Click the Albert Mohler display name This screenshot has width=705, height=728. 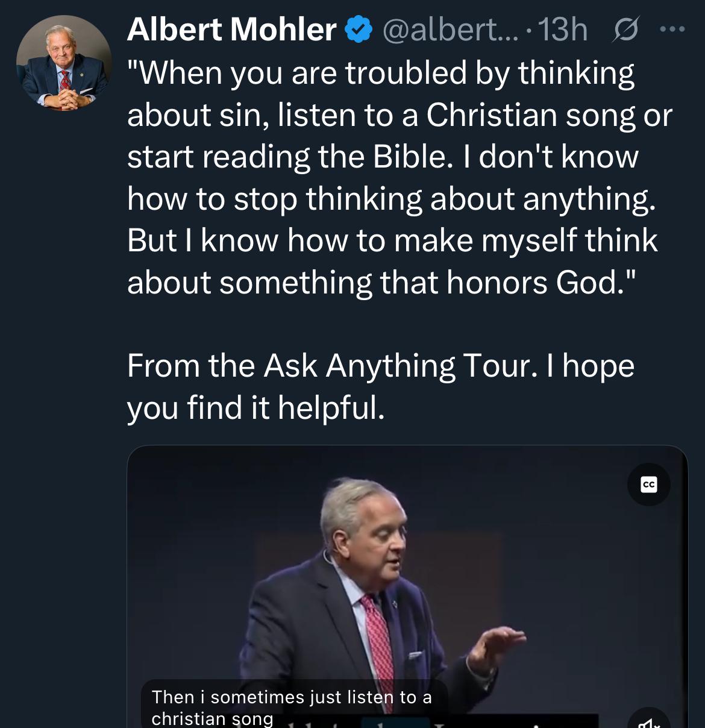tap(231, 30)
